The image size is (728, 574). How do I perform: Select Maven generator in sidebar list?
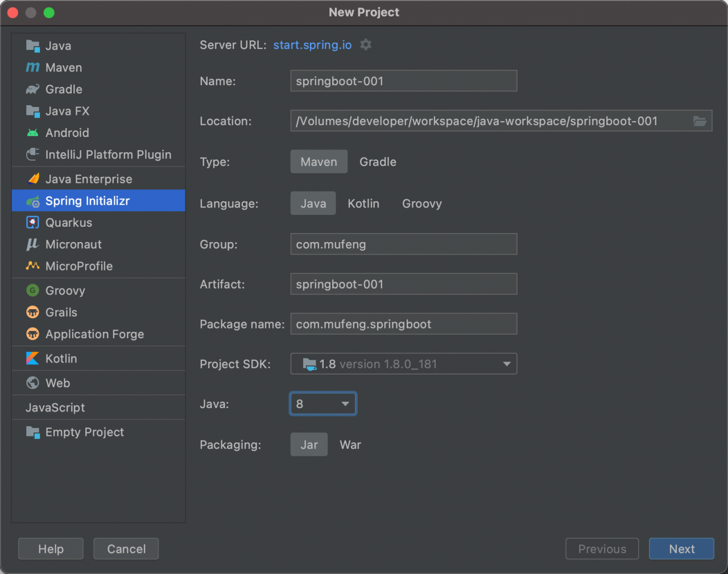coord(98,68)
